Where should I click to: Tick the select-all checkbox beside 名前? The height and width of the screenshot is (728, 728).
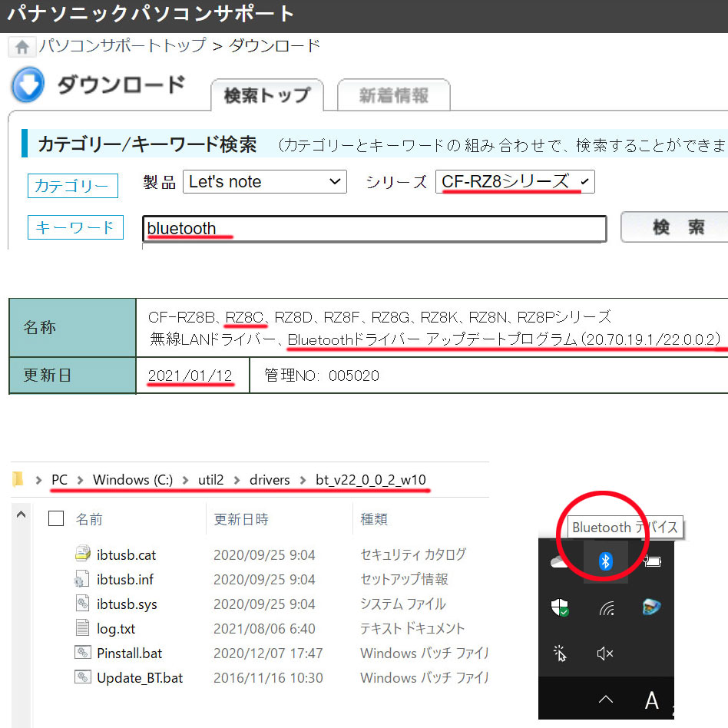[x=56, y=518]
